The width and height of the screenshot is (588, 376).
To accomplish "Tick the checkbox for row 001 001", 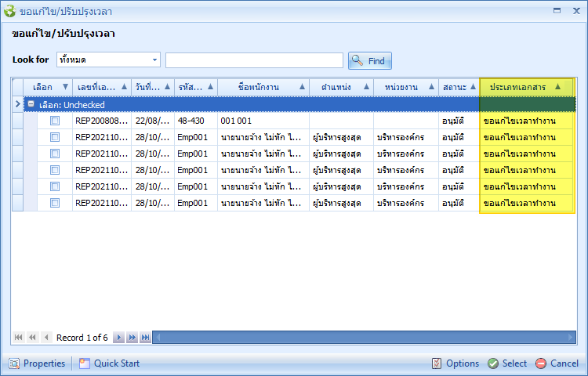I will [x=55, y=121].
